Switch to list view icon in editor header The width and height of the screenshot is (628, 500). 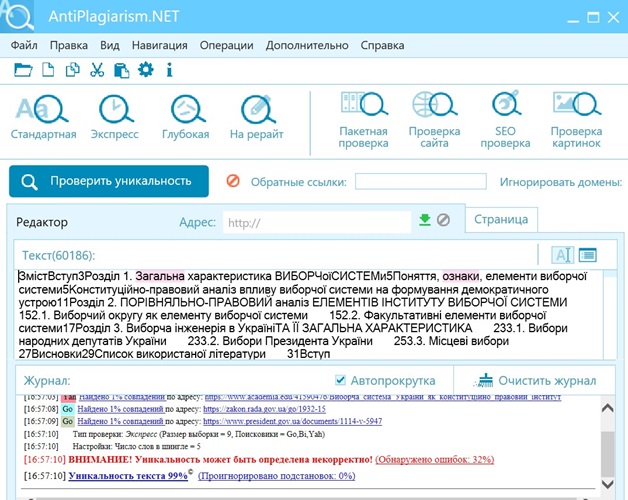[588, 255]
